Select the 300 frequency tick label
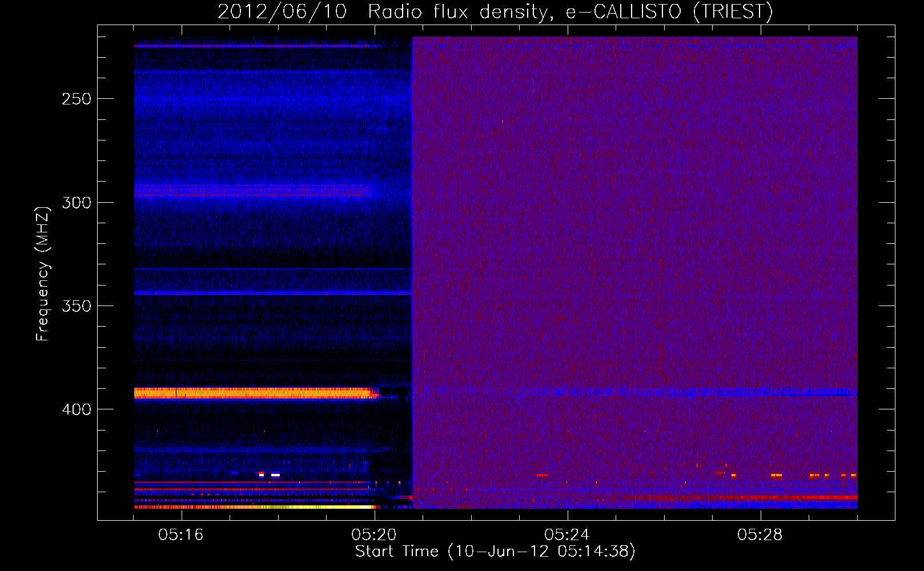This screenshot has height=571, width=924. click(77, 203)
